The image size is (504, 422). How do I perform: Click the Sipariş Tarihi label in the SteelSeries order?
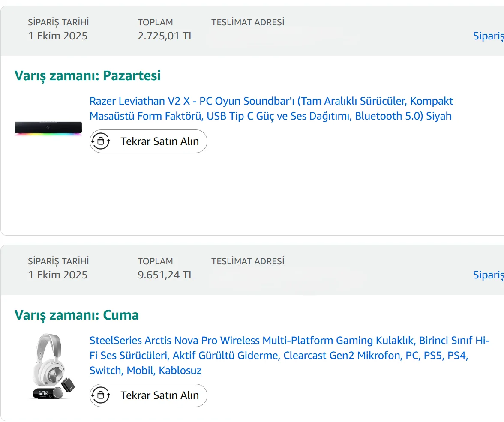pos(58,261)
